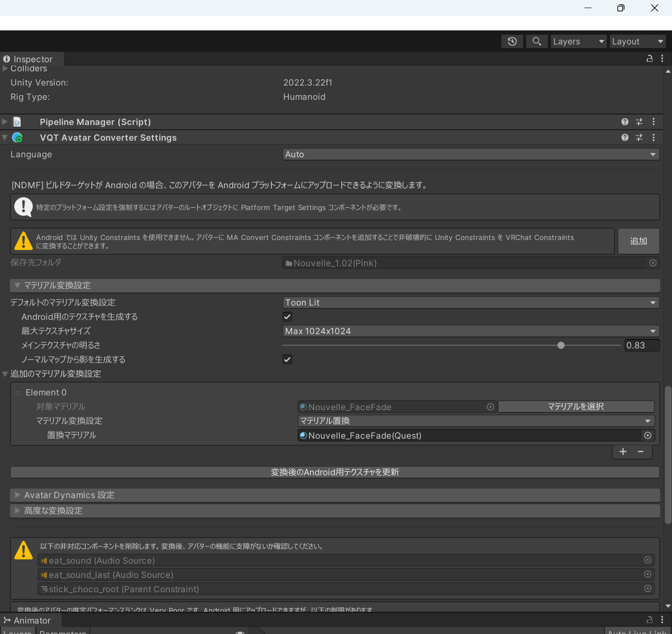Click minus icon to remove element
Viewport: 672px width, 634px height.
[x=641, y=451]
